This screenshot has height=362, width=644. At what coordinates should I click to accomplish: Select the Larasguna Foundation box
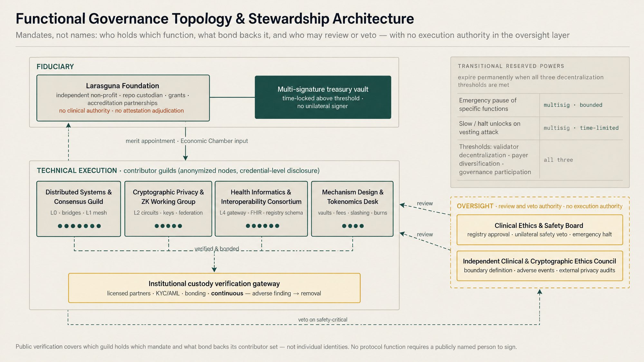pyautogui.click(x=123, y=98)
